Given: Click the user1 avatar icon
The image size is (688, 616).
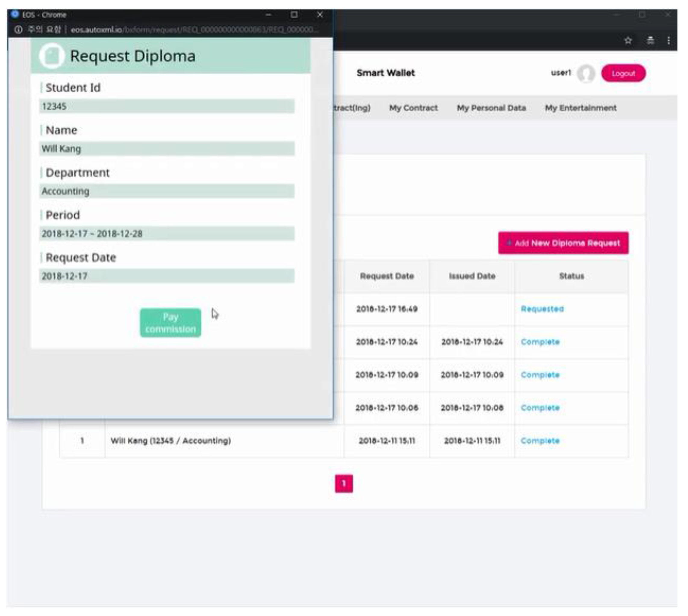Looking at the screenshot, I should pos(586,73).
